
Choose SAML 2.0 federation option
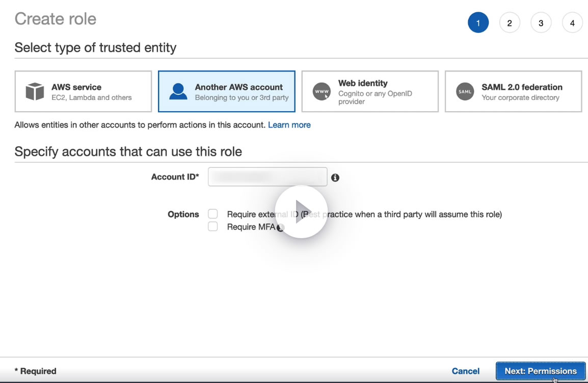point(513,92)
